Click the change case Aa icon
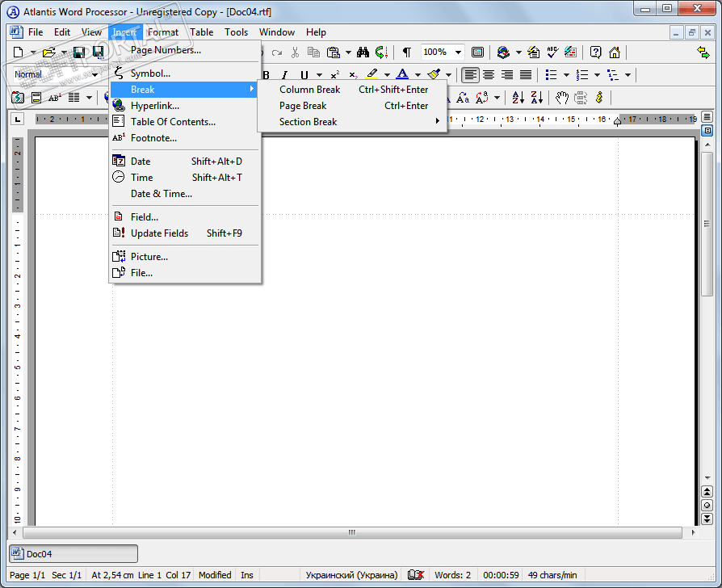This screenshot has width=722, height=588. coord(463,98)
